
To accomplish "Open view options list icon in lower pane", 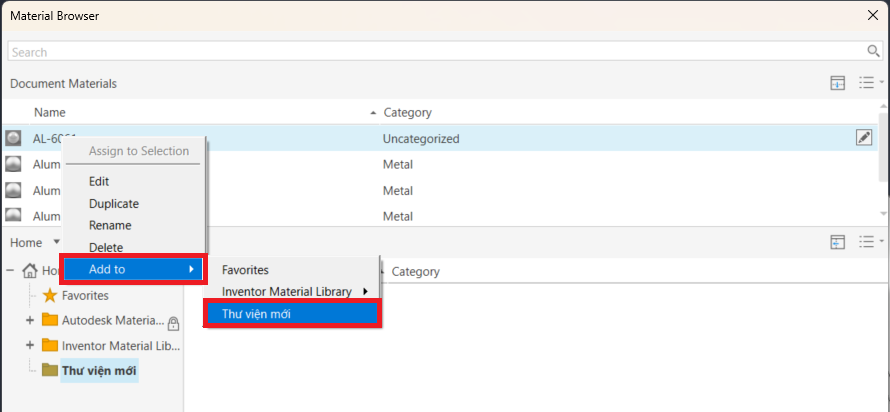I will pos(868,242).
